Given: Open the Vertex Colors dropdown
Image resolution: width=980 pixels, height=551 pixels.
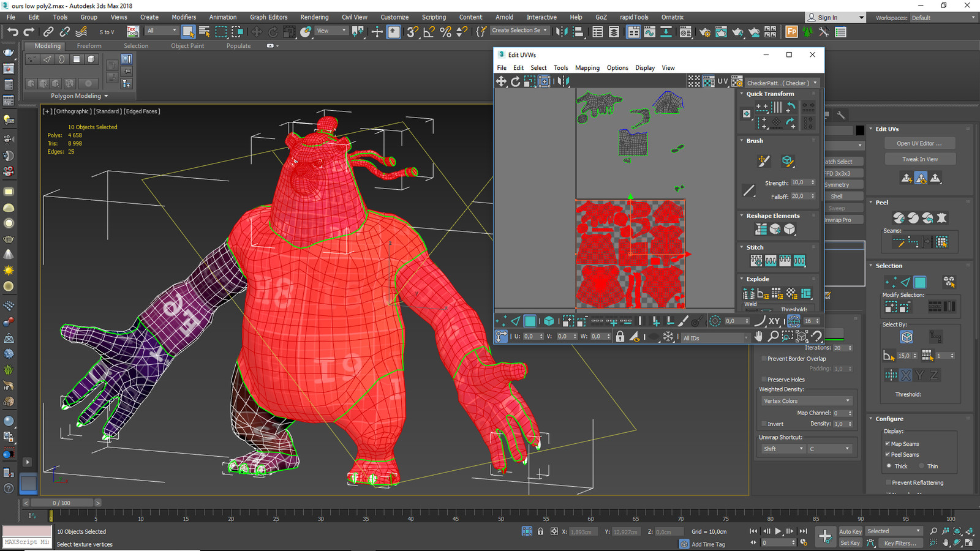Looking at the screenshot, I should tap(806, 401).
